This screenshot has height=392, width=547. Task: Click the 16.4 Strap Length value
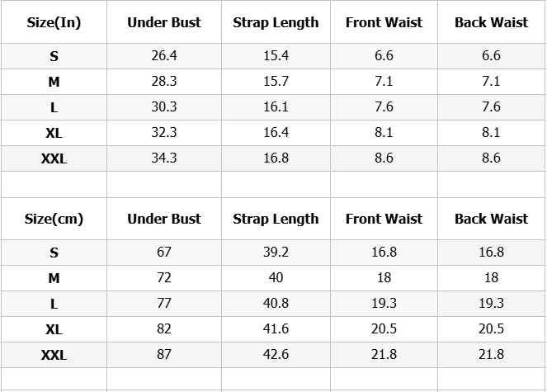coord(276,132)
